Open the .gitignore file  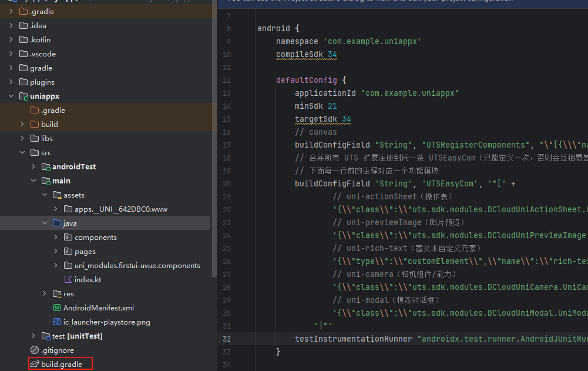58,350
